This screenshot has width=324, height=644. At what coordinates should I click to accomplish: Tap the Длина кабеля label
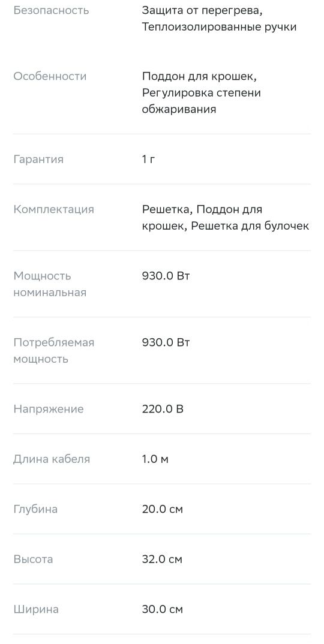(52, 459)
